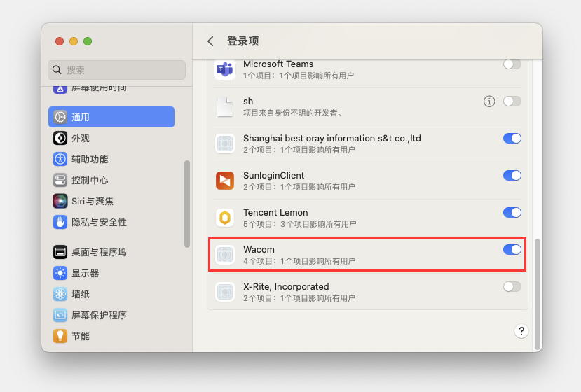
Task: Open 节能 settings pane
Action: tap(111, 336)
